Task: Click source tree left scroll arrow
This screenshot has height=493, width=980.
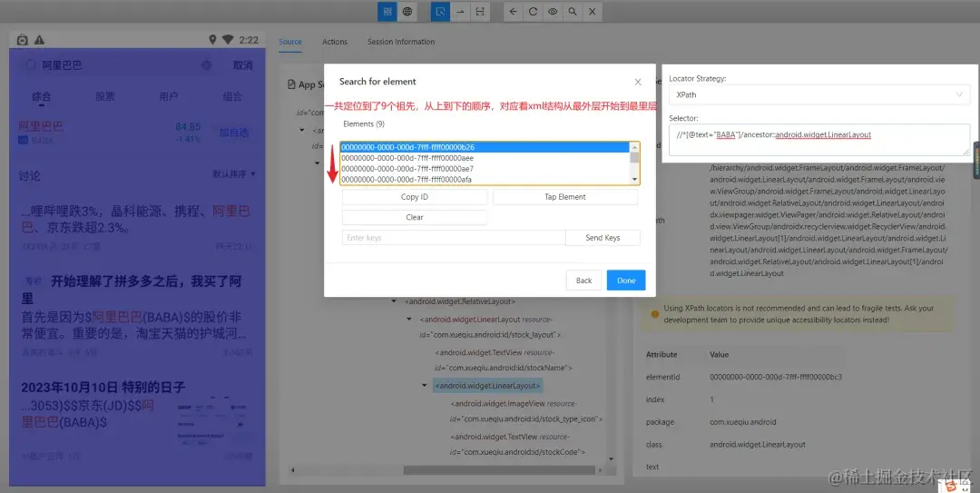Action: tap(293, 470)
